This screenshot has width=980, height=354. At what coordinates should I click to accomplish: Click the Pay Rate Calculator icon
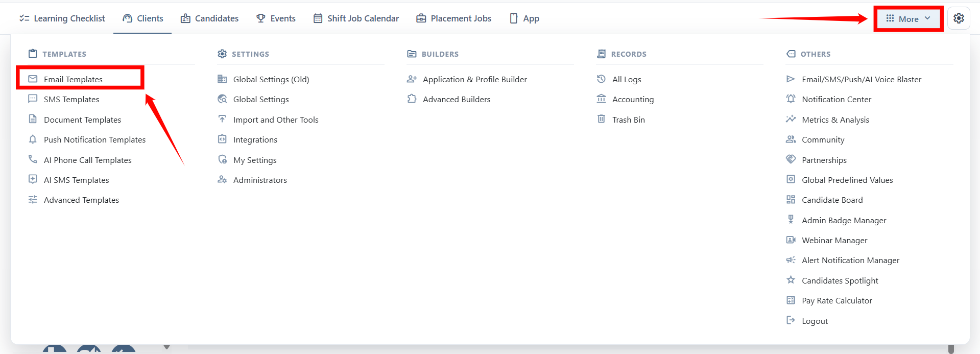click(791, 300)
